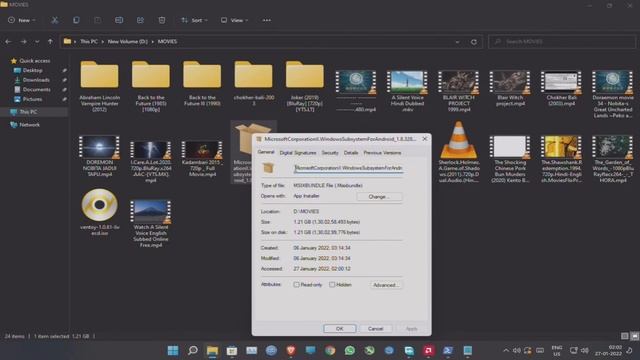The height and width of the screenshot is (360, 640).
Task: Open the View dropdown
Action: pyautogui.click(x=234, y=20)
